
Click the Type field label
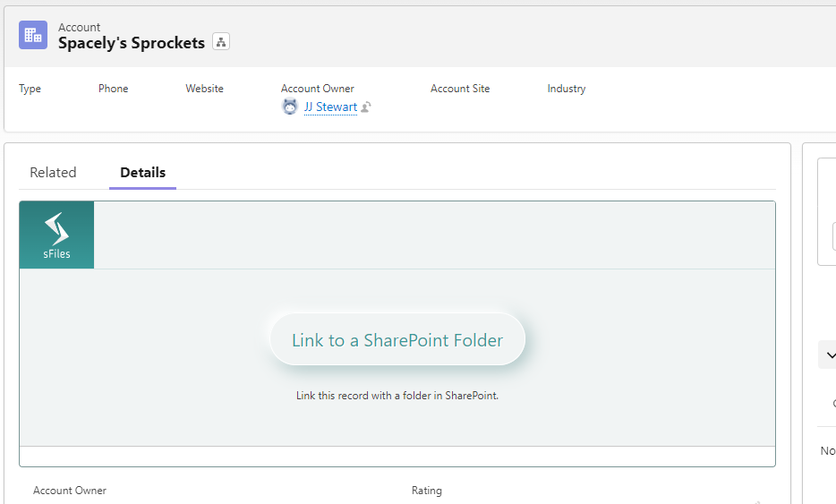(30, 89)
